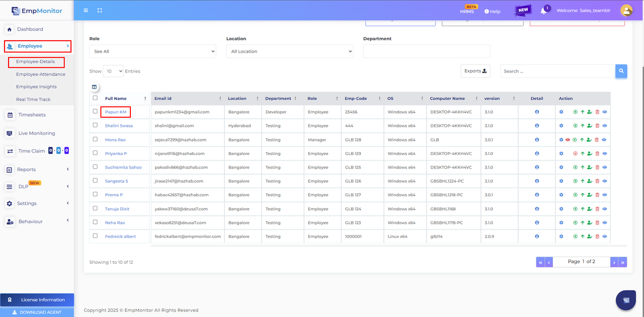Open the user avatar profile icon
Image resolution: width=644 pixels, height=317 pixels.
(626, 10)
